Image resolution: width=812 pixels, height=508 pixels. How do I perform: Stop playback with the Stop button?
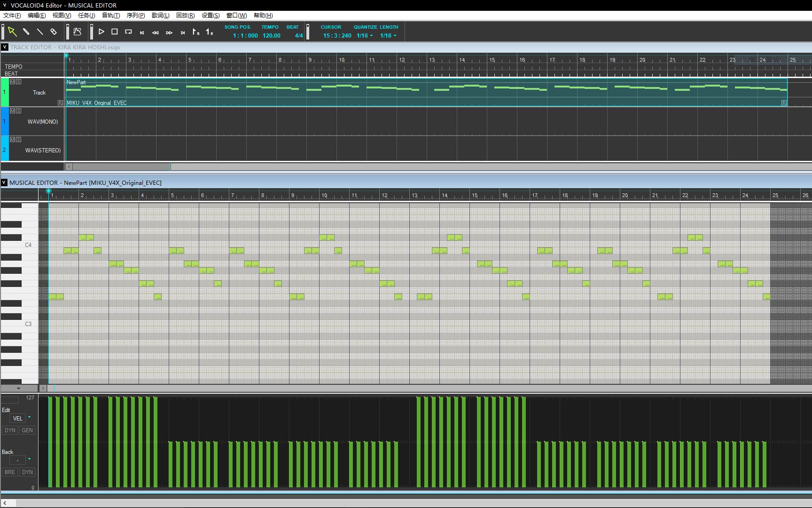[x=115, y=32]
